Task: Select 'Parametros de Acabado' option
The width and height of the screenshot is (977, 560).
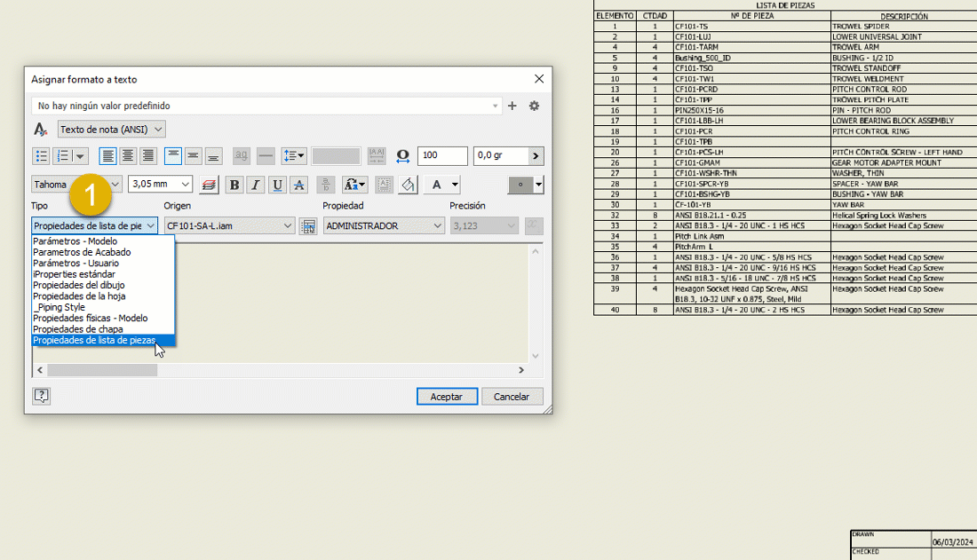Action: click(103, 252)
